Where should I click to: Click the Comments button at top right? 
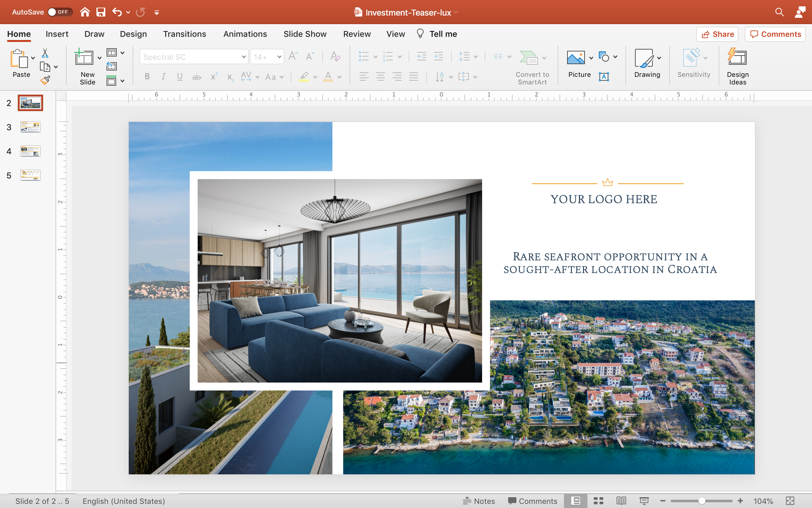pyautogui.click(x=775, y=34)
